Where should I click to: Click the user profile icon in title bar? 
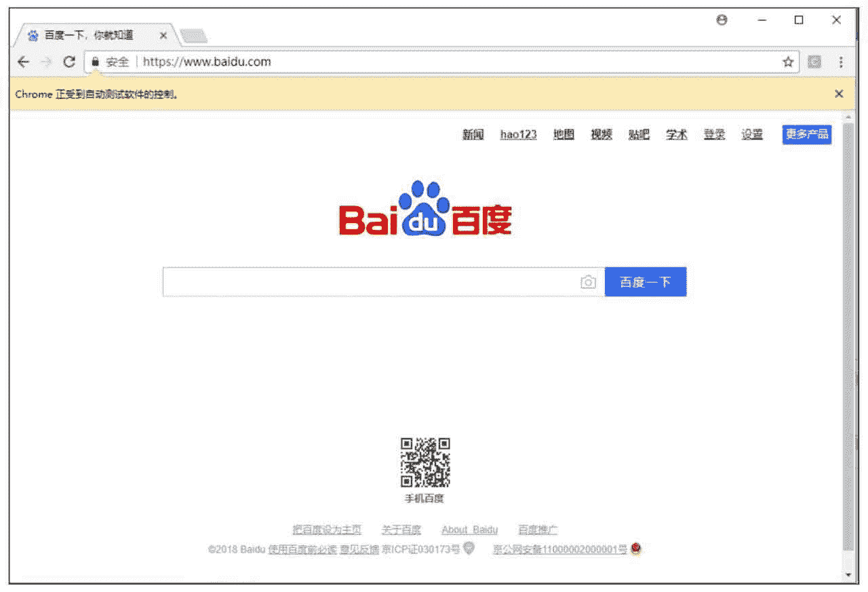(722, 20)
